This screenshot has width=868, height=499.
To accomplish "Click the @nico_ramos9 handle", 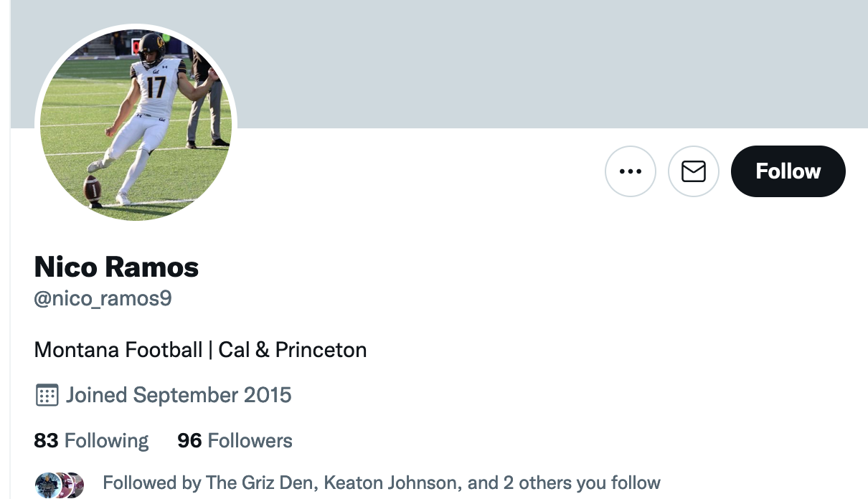I will 103,298.
